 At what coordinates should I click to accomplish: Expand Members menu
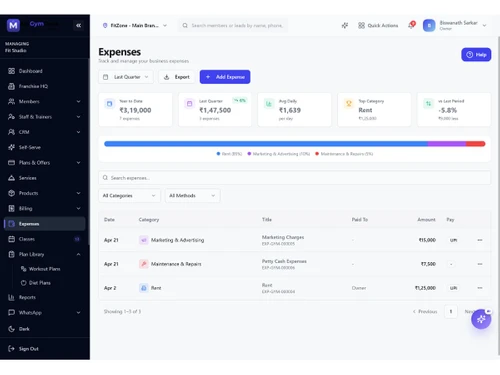coord(45,101)
